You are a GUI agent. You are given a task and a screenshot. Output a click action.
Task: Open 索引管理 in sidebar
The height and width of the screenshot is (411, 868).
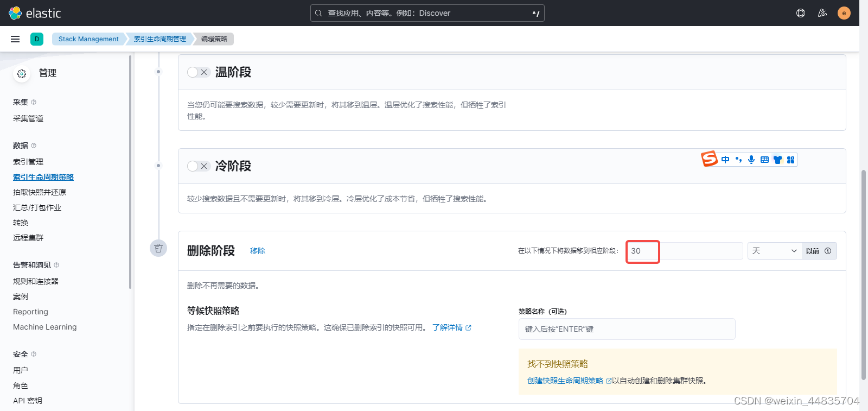pos(28,162)
